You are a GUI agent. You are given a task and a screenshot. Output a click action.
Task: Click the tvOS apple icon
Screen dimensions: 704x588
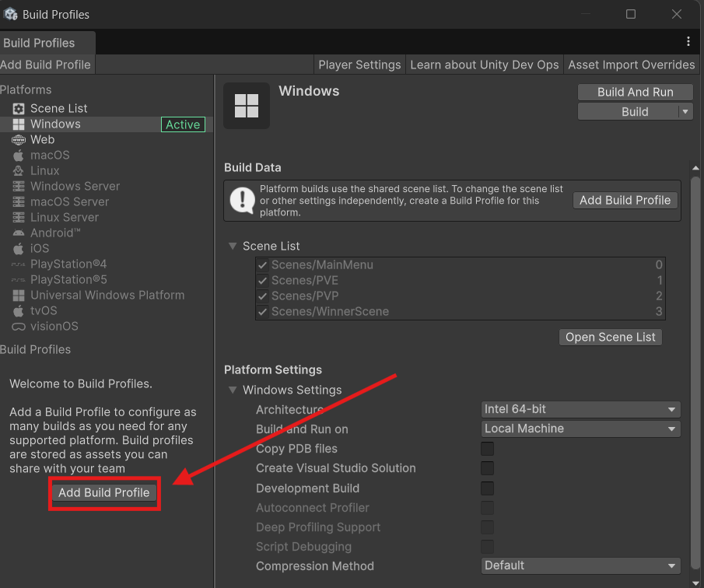coord(19,311)
